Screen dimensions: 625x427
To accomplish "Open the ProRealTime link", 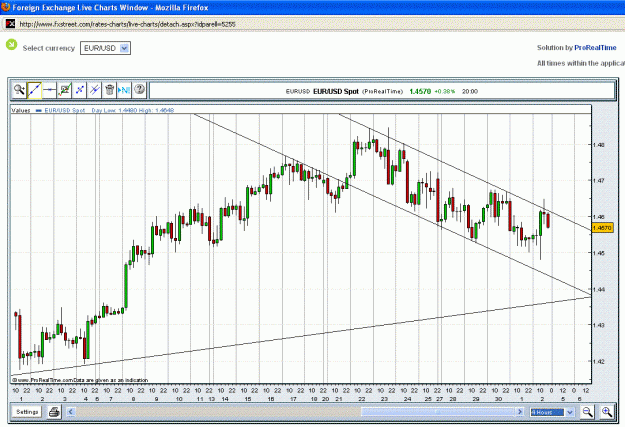I will click(595, 47).
